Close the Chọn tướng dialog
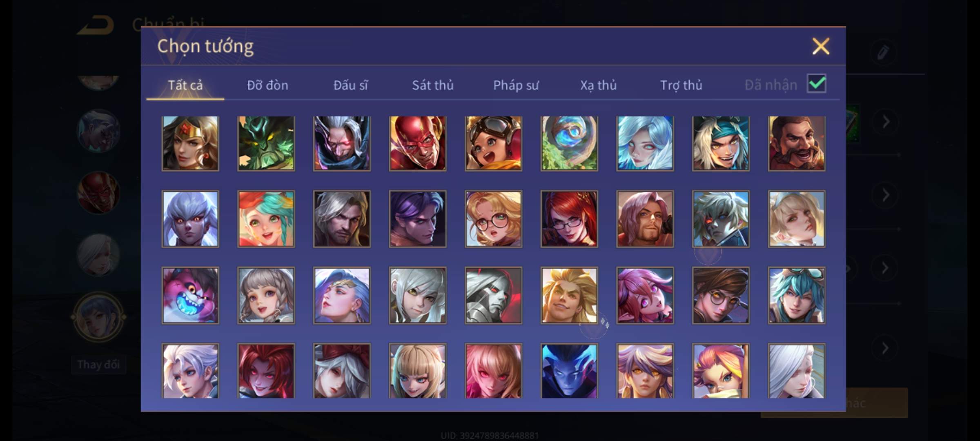980x441 pixels. [821, 46]
